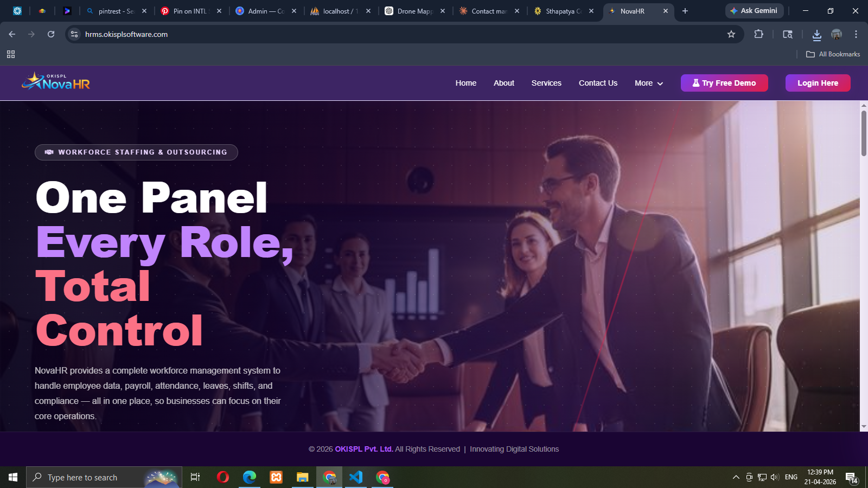Click the browser Forward arrow
The height and width of the screenshot is (488, 868).
coord(31,34)
